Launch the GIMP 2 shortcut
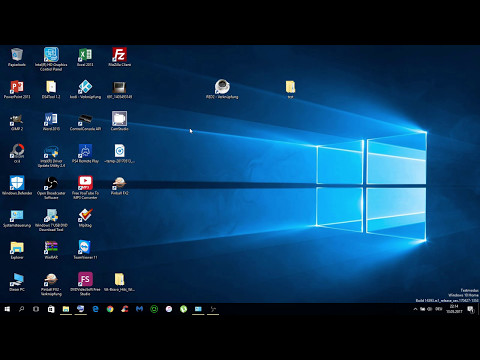The height and width of the screenshot is (360, 480). [17, 121]
